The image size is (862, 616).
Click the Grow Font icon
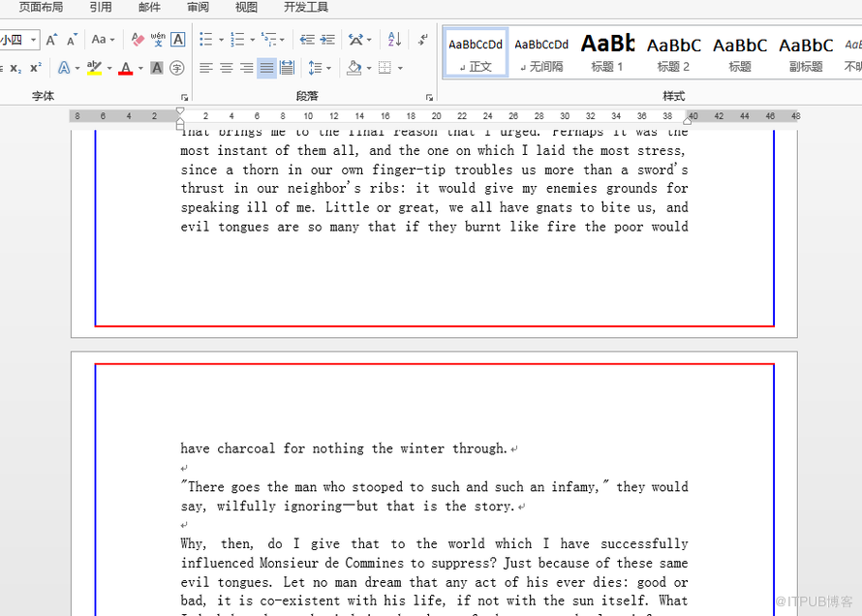(51, 40)
